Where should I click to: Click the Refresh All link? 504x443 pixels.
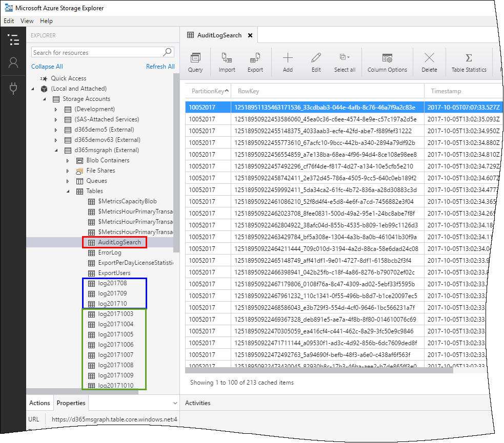160,67
